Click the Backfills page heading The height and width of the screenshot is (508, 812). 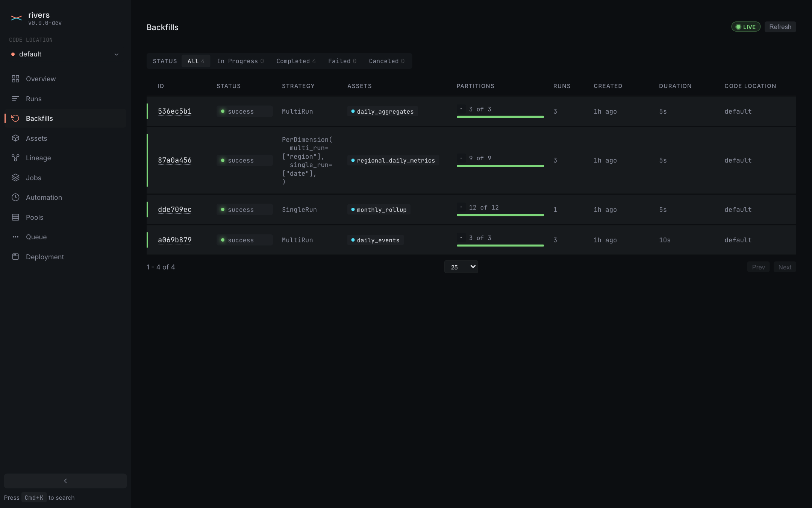pos(162,27)
